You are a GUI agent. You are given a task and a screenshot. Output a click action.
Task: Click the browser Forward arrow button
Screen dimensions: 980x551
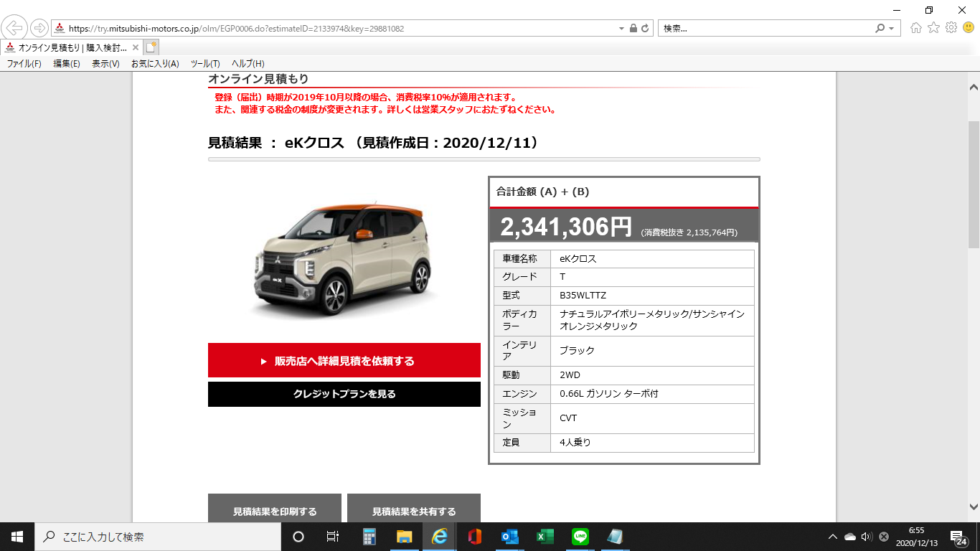(x=39, y=28)
